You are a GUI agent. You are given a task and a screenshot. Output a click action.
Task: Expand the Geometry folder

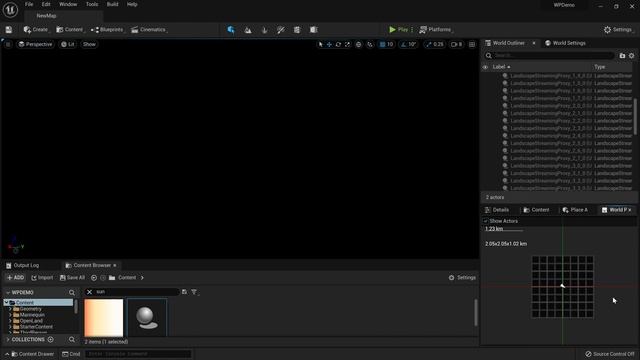coord(10,309)
